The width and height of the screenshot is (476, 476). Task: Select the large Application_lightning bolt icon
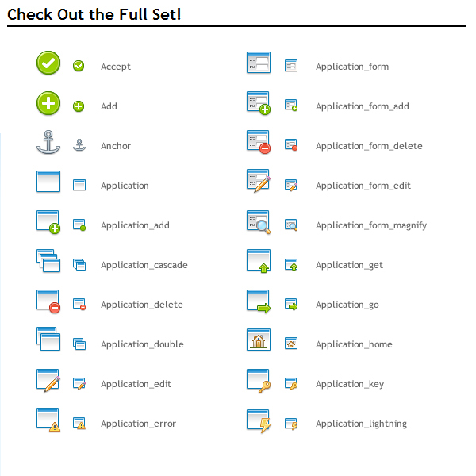[259, 420]
